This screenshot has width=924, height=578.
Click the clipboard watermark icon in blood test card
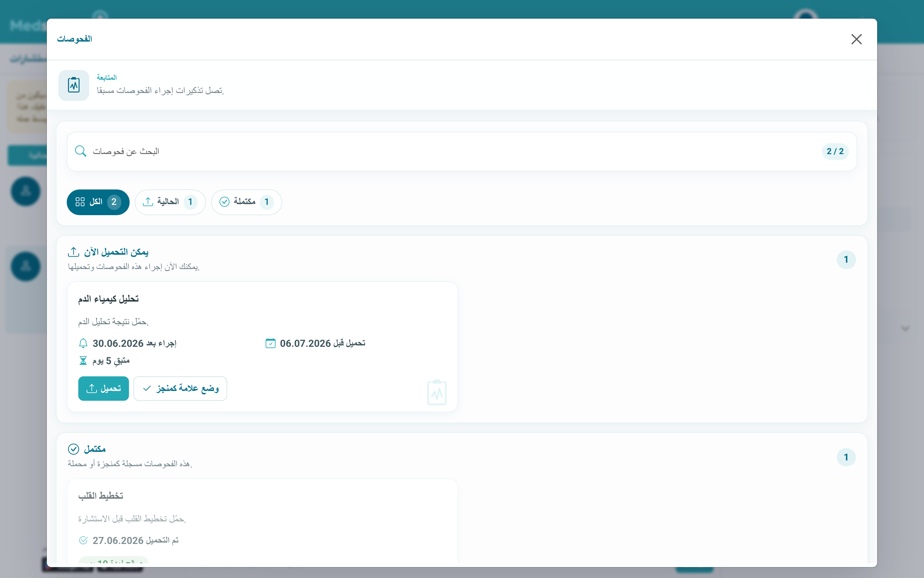point(437,392)
